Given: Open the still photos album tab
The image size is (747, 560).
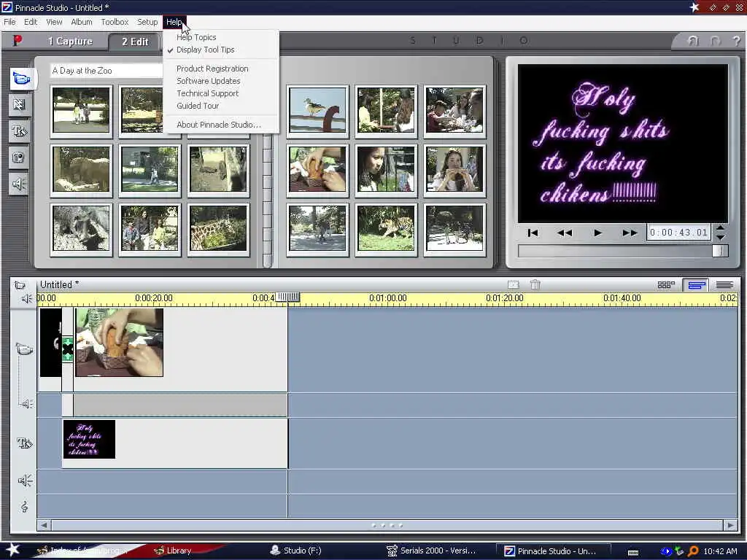Looking at the screenshot, I should 20,157.
